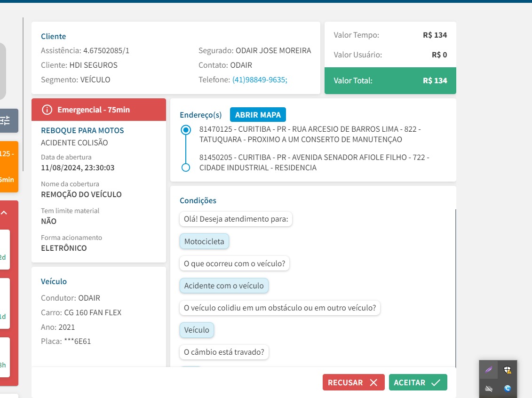Click the Veículo answer chip
Viewport: 532px width, 398px height.
coord(197,330)
